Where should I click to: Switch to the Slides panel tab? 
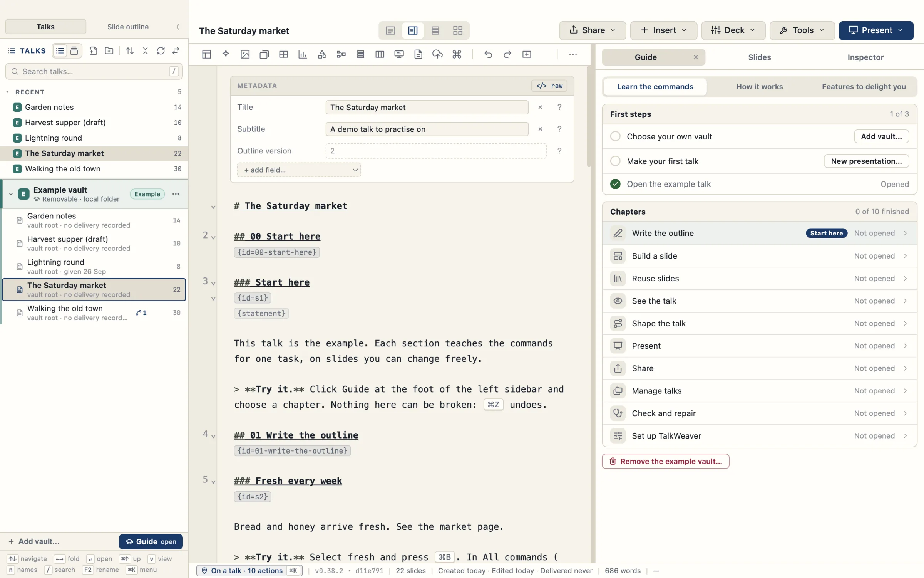[x=759, y=57]
